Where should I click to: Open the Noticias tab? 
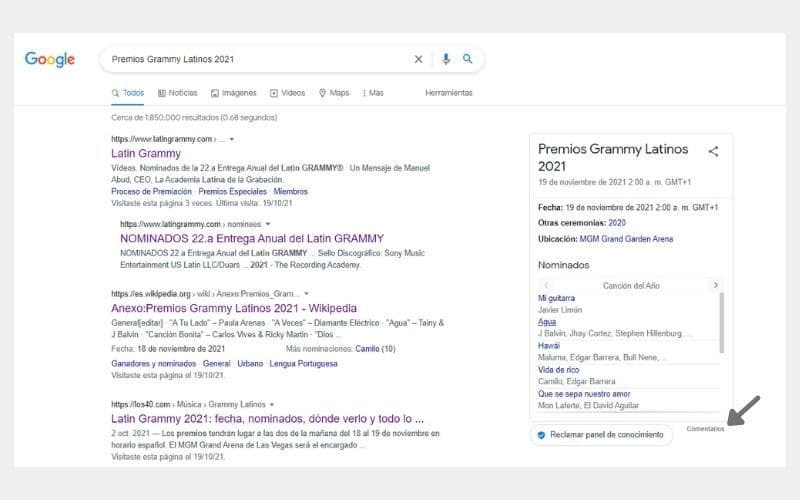pyautogui.click(x=178, y=93)
